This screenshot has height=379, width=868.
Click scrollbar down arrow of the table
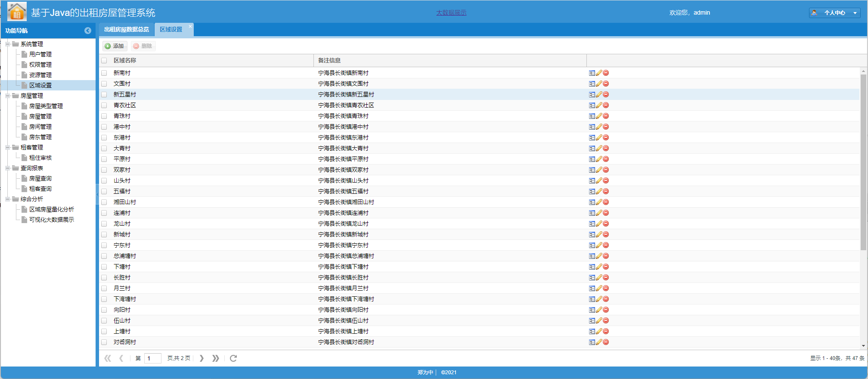863,346
